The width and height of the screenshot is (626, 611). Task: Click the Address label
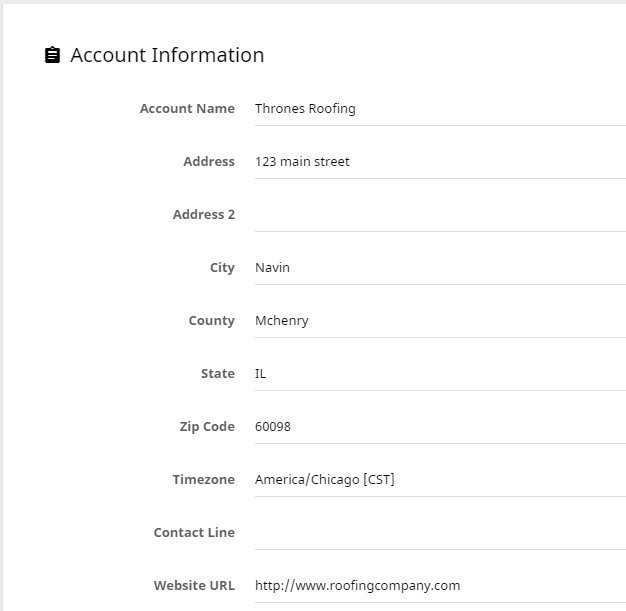point(209,162)
